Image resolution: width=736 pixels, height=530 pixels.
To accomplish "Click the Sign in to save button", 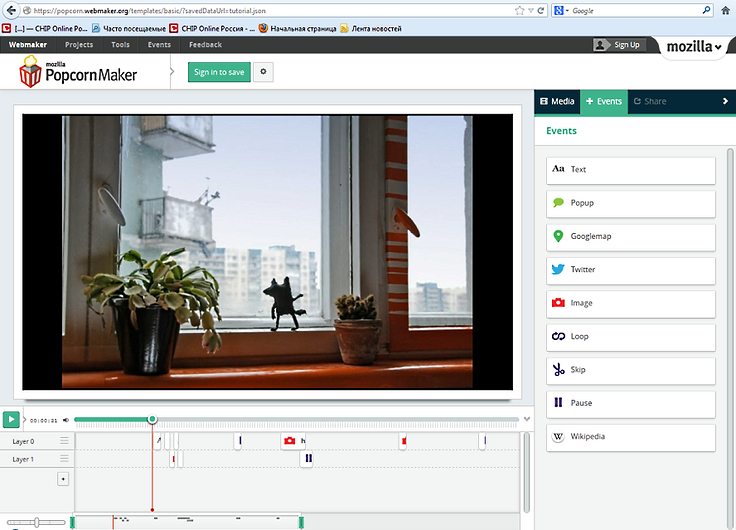I will tap(219, 72).
